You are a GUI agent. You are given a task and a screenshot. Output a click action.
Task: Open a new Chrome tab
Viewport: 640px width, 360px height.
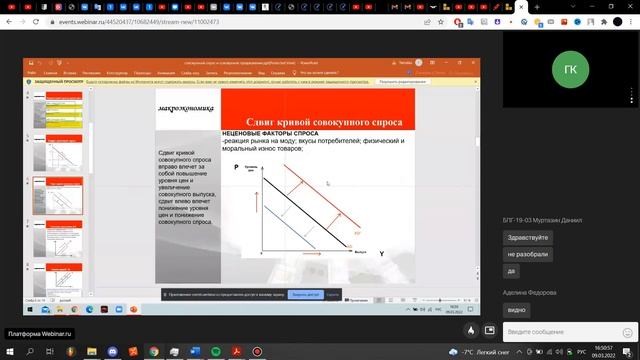coord(537,7)
